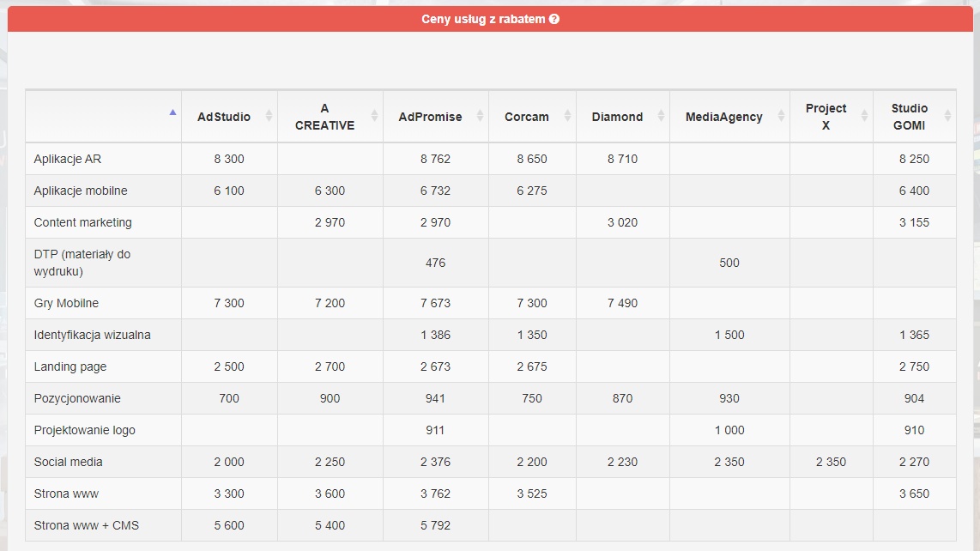This screenshot has height=551, width=980.
Task: Select the Gry Mobilne row label
Action: 66,303
